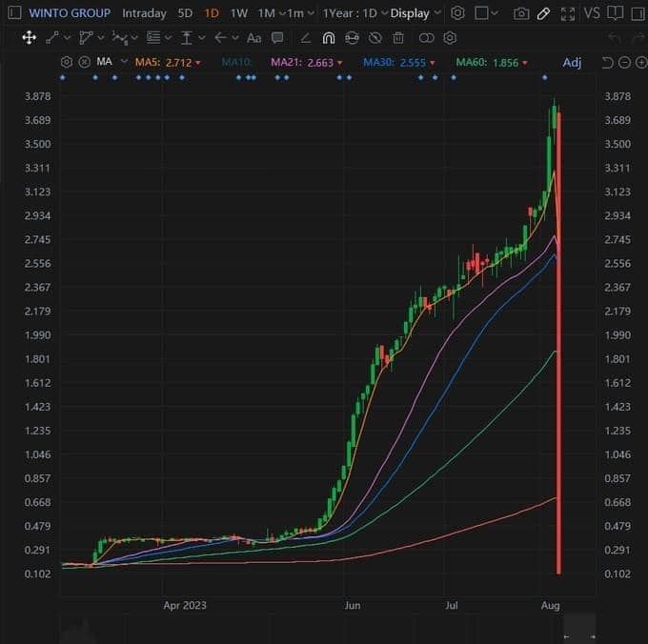Click the linked circles overlay icon
Viewport: 648px width, 644px height.
pos(427,38)
